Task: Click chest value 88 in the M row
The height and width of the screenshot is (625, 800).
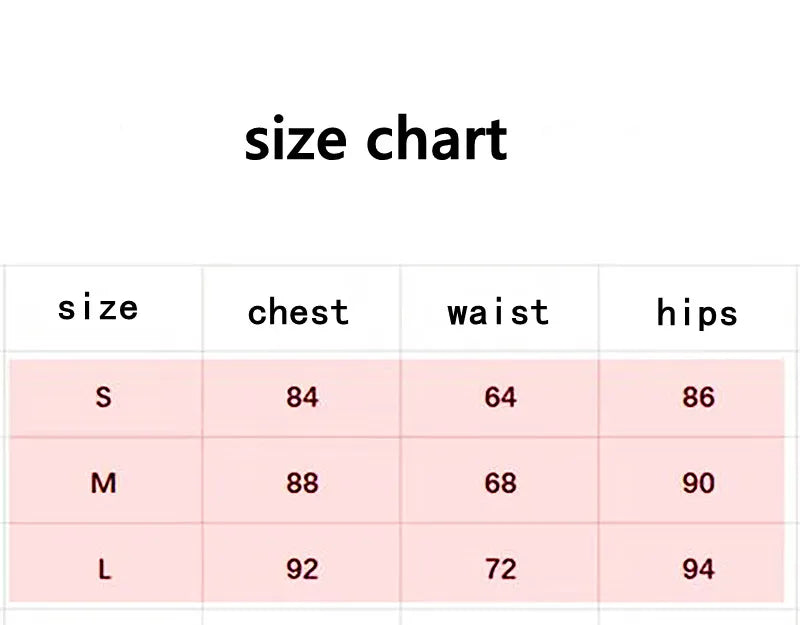Action: (x=302, y=483)
